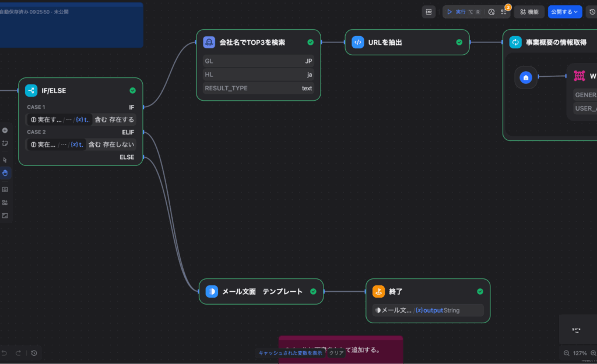The width and height of the screenshot is (597, 364).
Task: Open the 127% zoom level menu
Action: (580, 353)
